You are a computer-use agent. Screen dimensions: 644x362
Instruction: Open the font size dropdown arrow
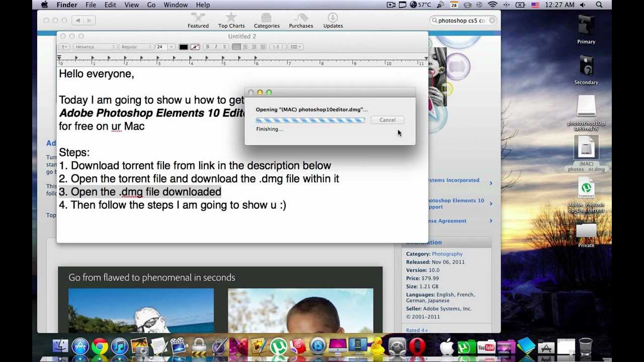(x=172, y=47)
